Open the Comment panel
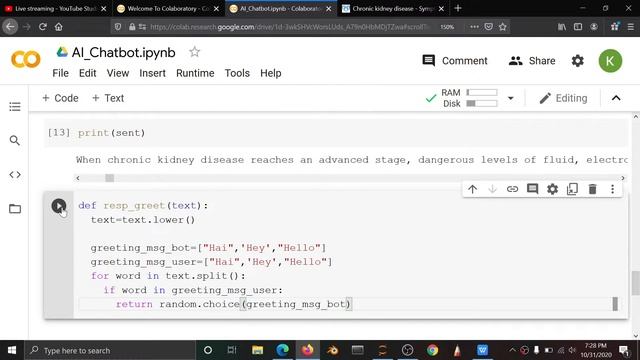 [x=455, y=61]
